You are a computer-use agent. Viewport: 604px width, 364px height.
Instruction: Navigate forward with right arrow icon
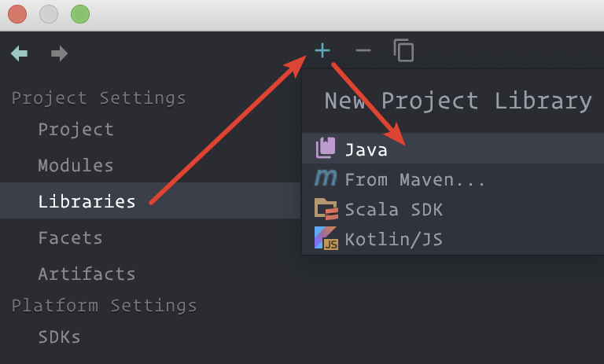click(59, 53)
